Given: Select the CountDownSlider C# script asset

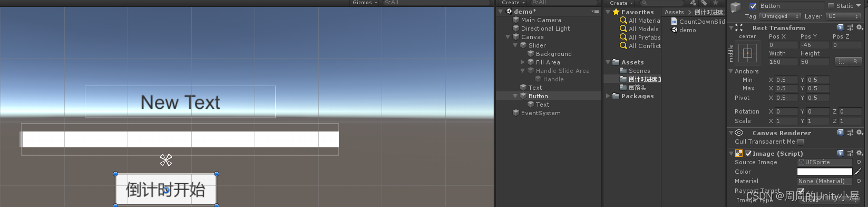Looking at the screenshot, I should (x=698, y=22).
